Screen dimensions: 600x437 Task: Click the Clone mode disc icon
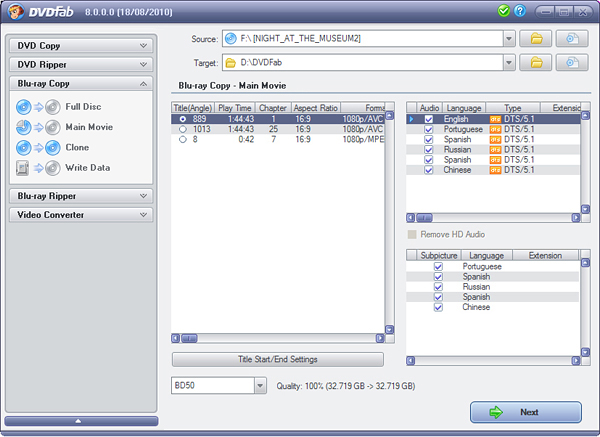[38, 148]
